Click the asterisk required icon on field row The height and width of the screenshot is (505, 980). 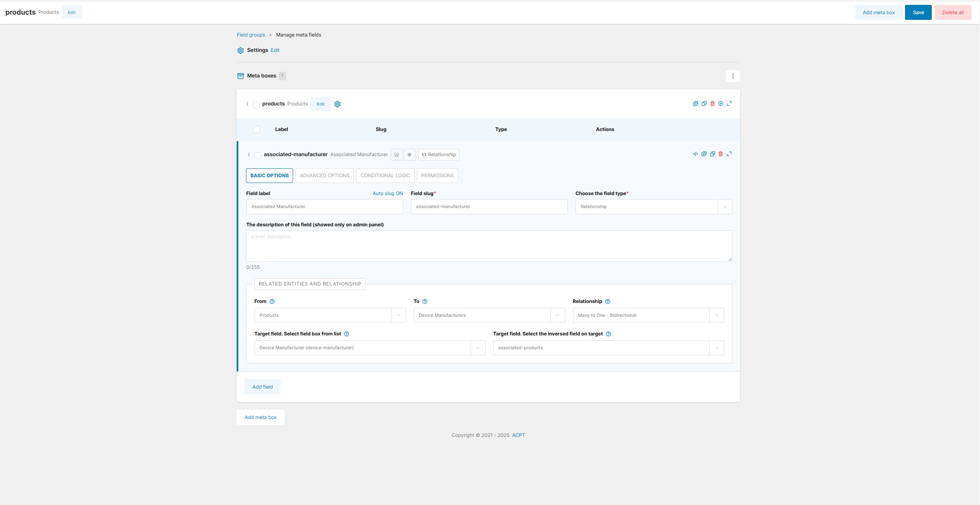(409, 155)
